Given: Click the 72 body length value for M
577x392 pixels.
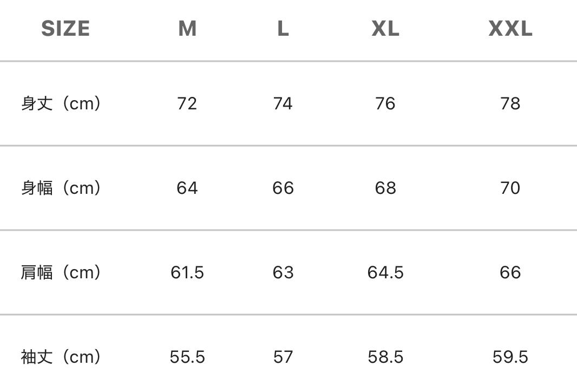Looking at the screenshot, I should click(x=187, y=104).
